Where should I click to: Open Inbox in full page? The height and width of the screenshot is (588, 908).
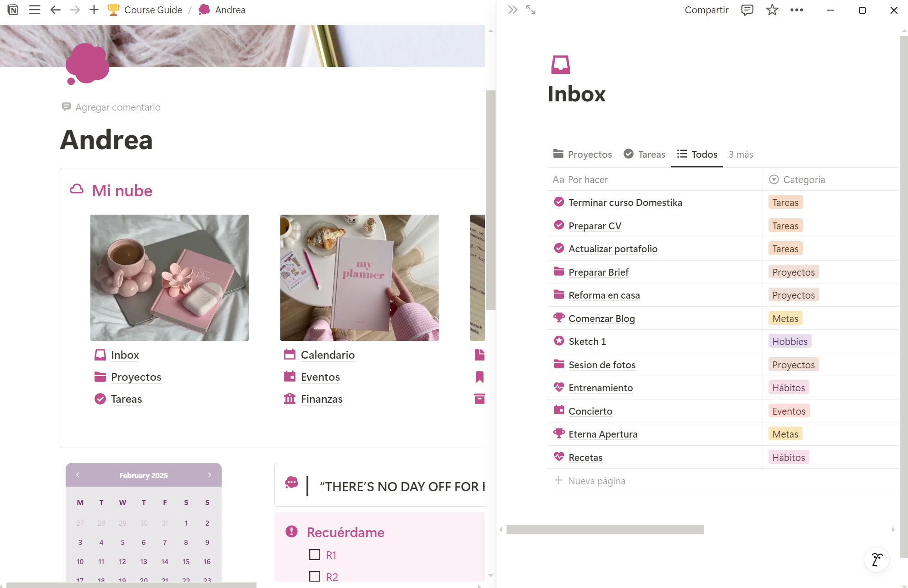(x=531, y=10)
